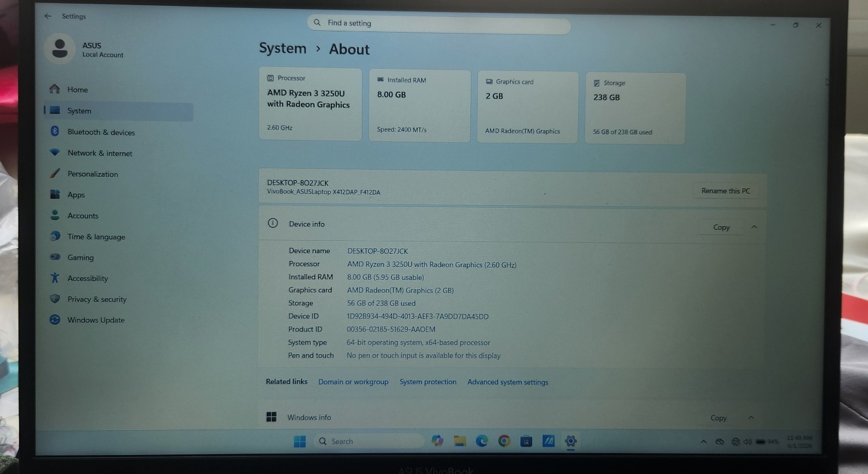Click the Gaming controller icon

[x=55, y=257]
